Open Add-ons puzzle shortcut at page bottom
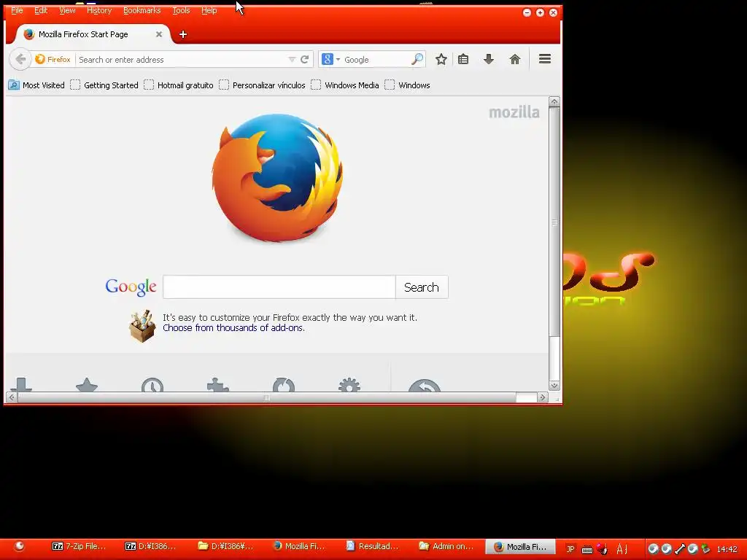The image size is (747, 560). tap(217, 385)
